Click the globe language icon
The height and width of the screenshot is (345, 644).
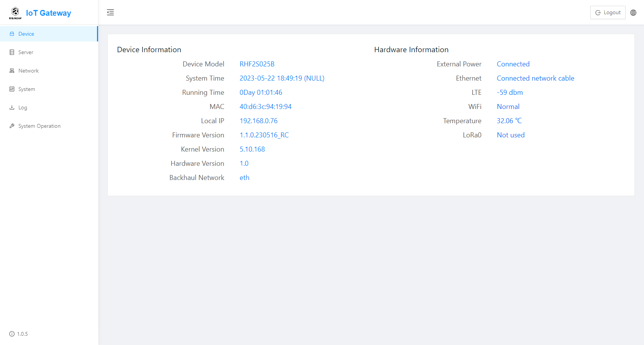(x=633, y=13)
